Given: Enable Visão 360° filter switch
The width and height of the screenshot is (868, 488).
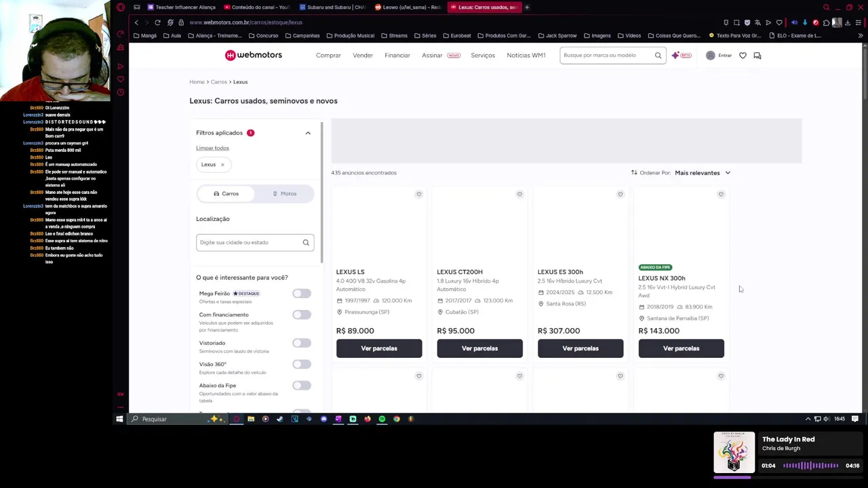Looking at the screenshot, I should pos(302,364).
